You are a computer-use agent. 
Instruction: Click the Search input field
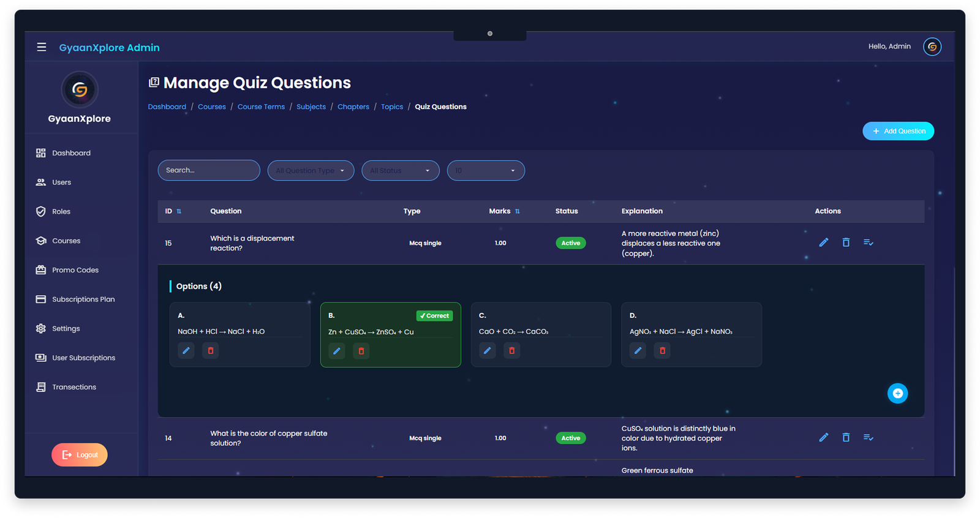[209, 170]
